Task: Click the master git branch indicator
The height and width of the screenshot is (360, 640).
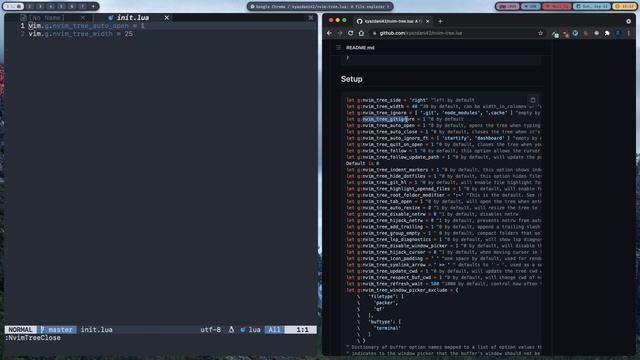Action: (x=57, y=329)
